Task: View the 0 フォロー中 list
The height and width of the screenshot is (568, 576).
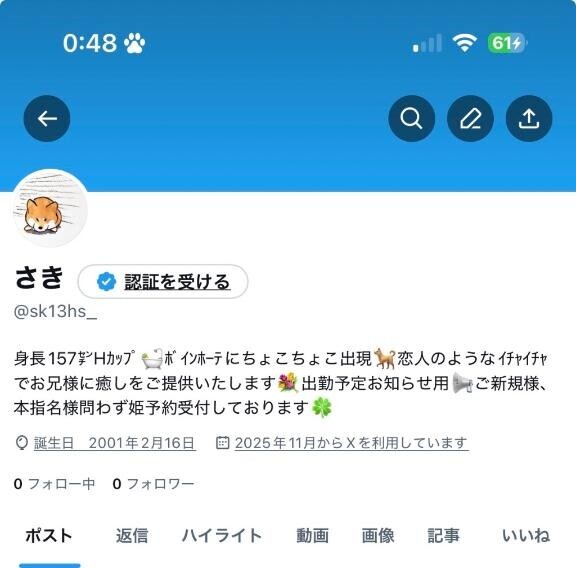Action: click(x=54, y=484)
